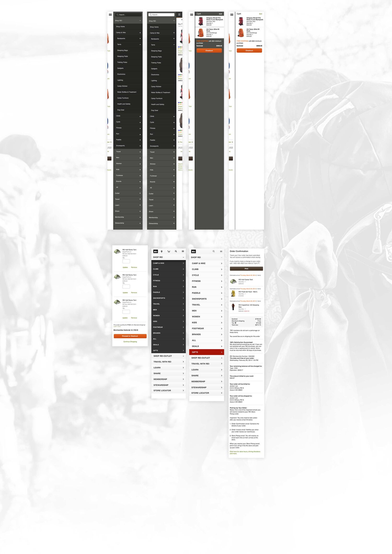Viewport: 392px width, 554px height.
Task: Expand Climb in the white-search menu
Action: 174,116
